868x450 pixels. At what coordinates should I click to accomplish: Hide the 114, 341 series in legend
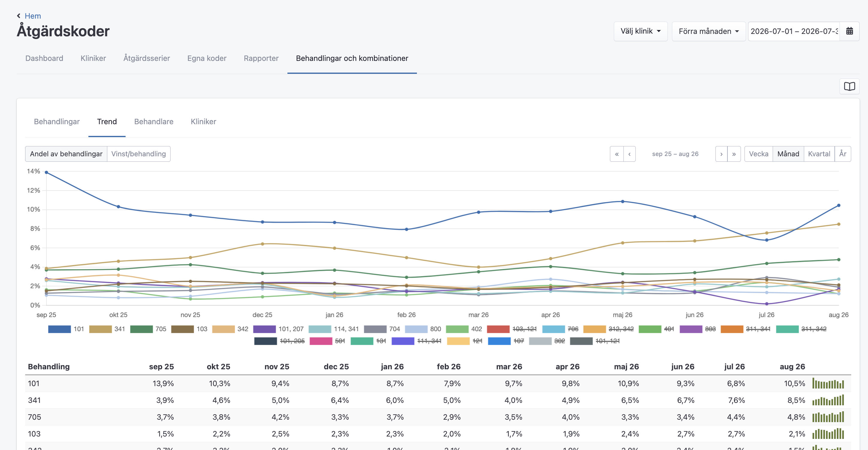pos(334,329)
